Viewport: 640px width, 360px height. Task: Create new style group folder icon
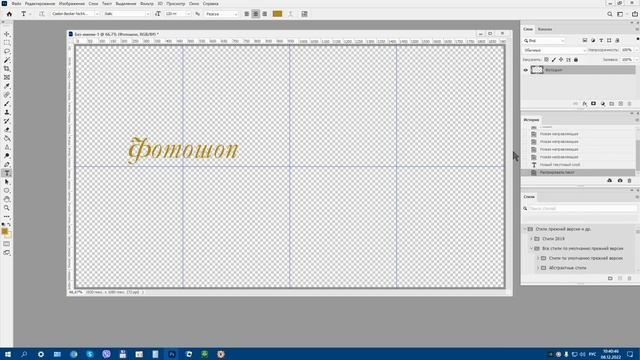[610, 278]
